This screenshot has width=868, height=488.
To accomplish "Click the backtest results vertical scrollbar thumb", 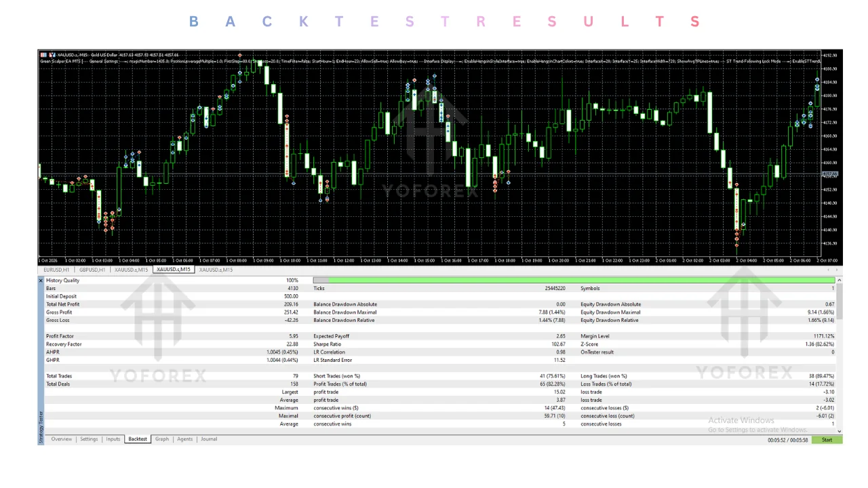I will pyautogui.click(x=840, y=302).
